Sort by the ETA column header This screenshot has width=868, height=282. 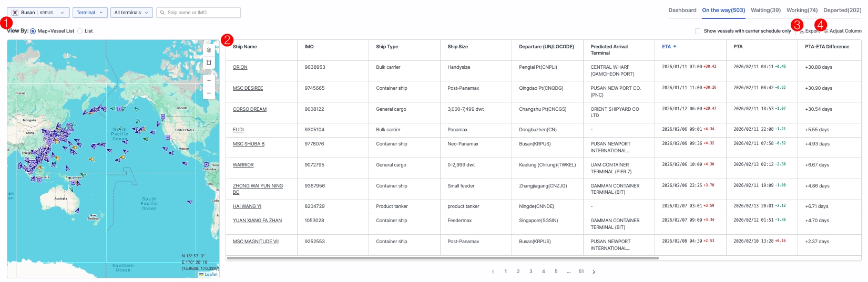pyautogui.click(x=690, y=50)
